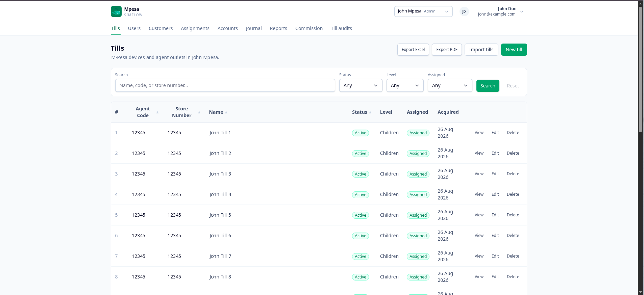Switch to the Tills tab
644x295 pixels.
(116, 28)
